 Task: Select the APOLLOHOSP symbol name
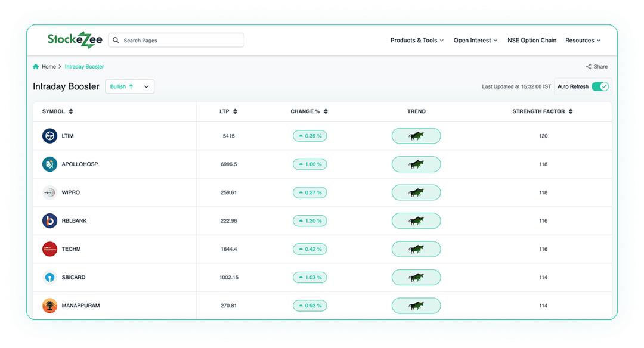tap(80, 164)
